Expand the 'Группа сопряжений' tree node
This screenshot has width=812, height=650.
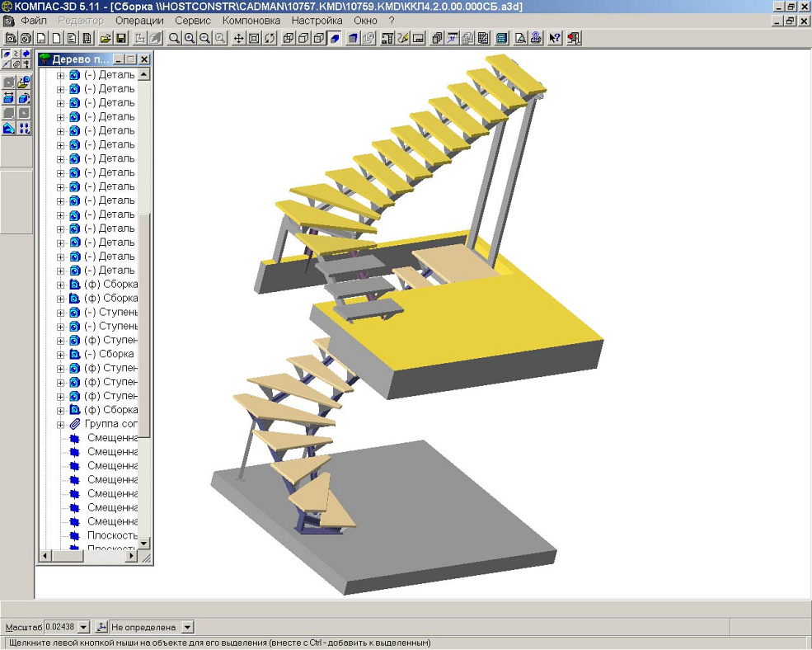click(x=61, y=424)
